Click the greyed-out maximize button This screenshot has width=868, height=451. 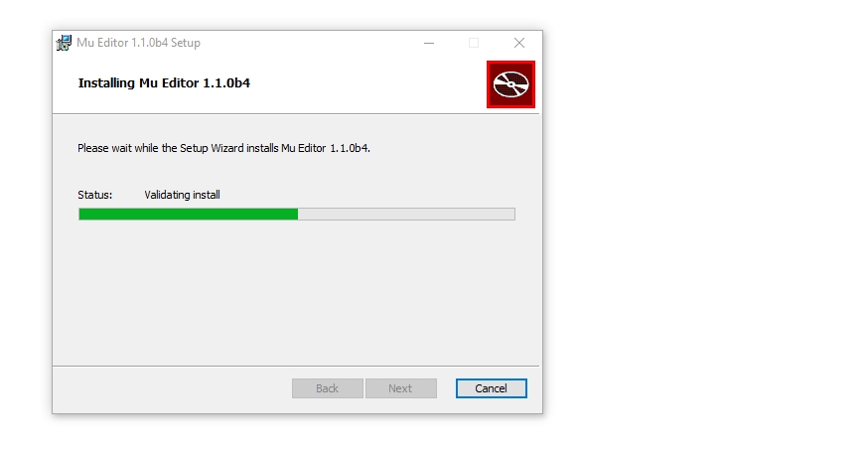click(x=474, y=43)
